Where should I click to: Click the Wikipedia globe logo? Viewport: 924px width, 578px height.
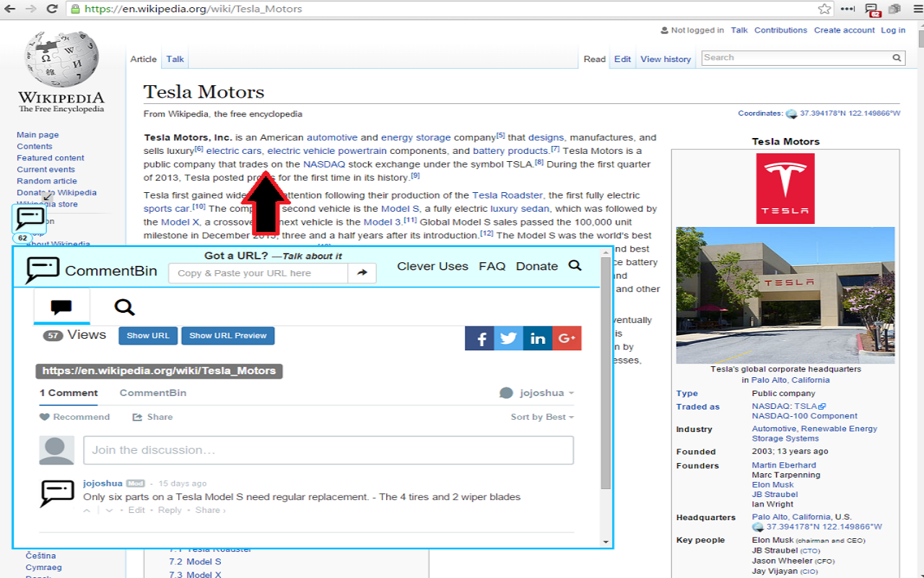click(61, 59)
